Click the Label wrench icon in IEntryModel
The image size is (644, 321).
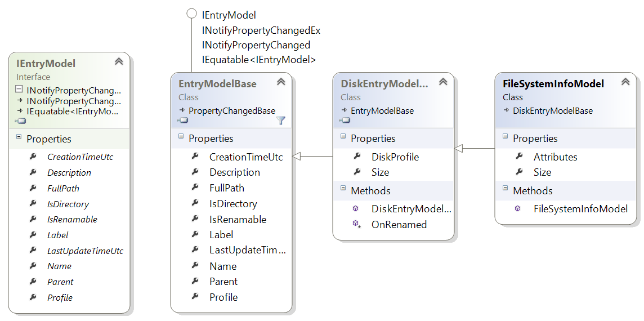[33, 234]
